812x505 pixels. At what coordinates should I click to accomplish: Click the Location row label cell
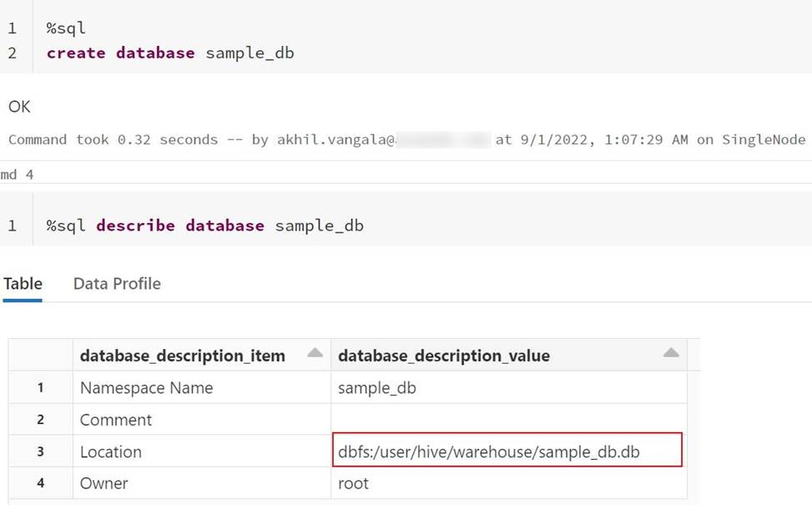111,452
